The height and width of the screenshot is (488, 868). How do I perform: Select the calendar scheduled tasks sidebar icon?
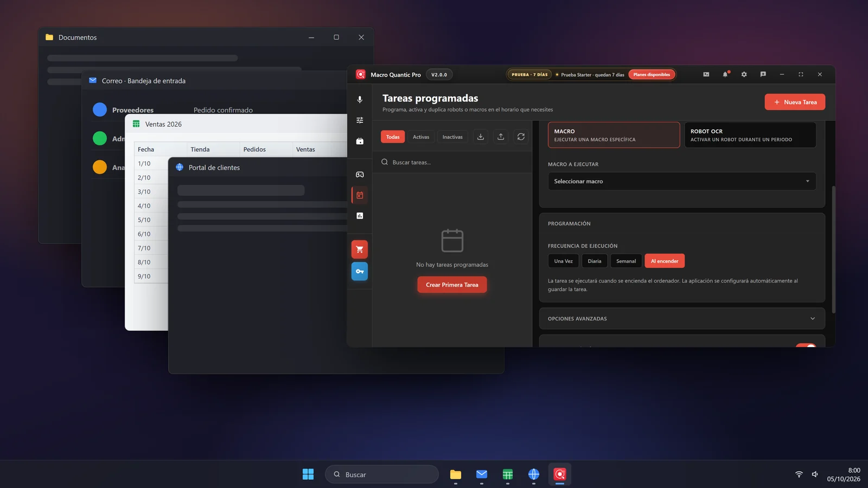click(360, 195)
